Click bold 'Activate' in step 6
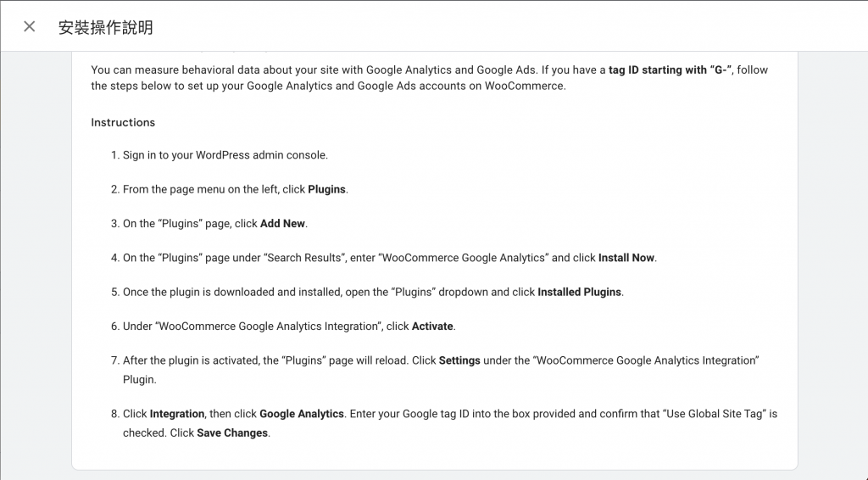 pos(432,326)
